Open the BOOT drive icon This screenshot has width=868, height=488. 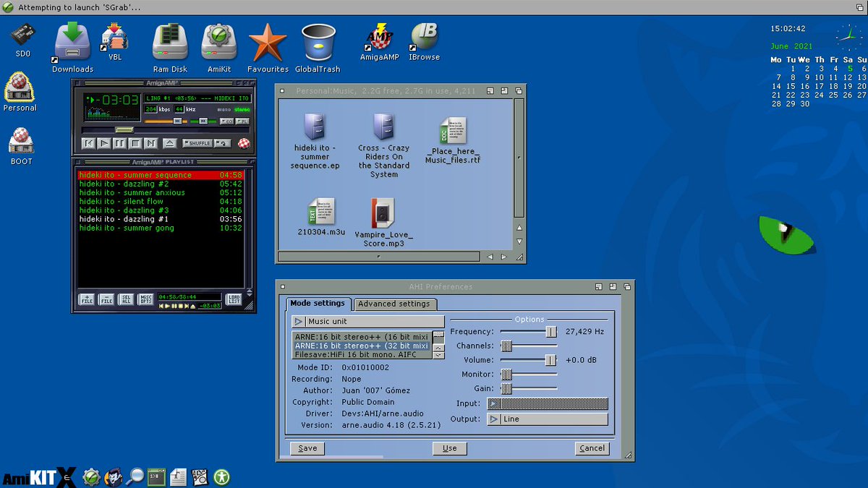21,140
